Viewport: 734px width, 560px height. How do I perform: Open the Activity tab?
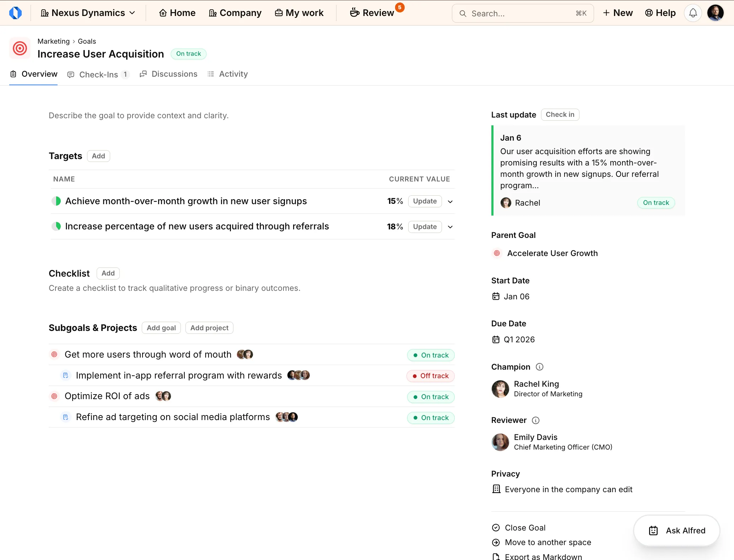pos(227,74)
